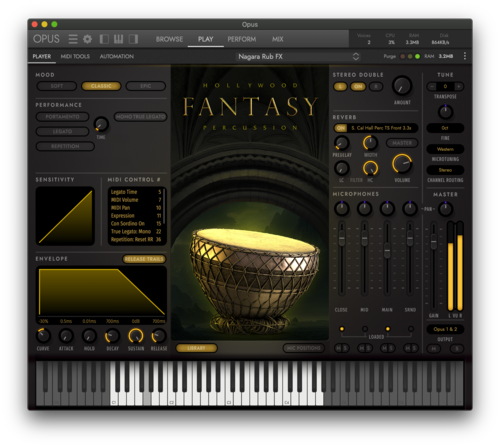Image resolution: width=500 pixels, height=447 pixels.
Task: Toggle the virtual keyboard icon
Action: pos(119,39)
